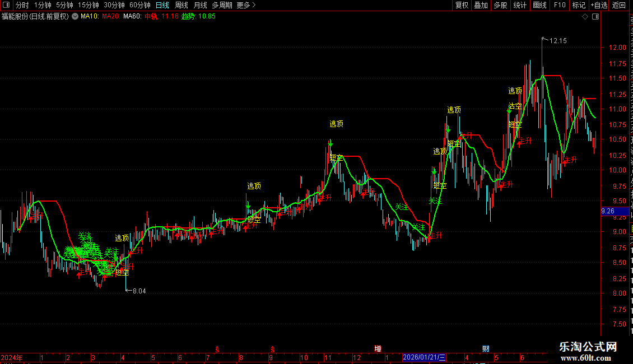
Task: Switch to 1分钟 chart period
Action: (43, 5)
